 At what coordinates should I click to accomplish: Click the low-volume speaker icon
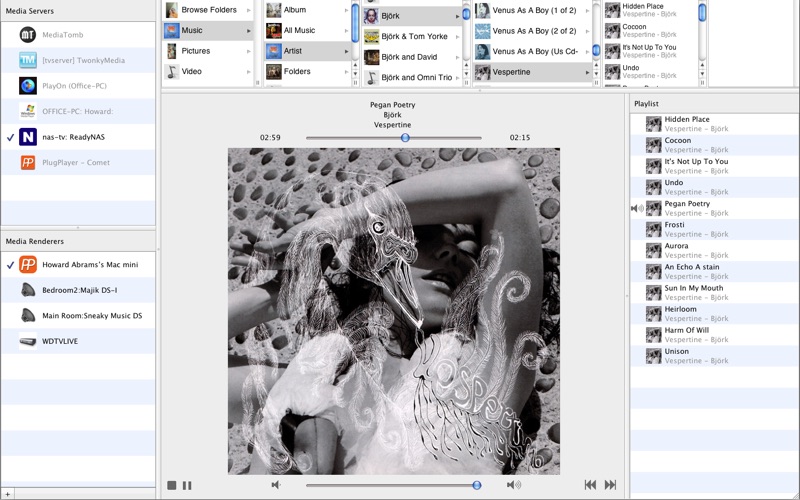coord(276,485)
